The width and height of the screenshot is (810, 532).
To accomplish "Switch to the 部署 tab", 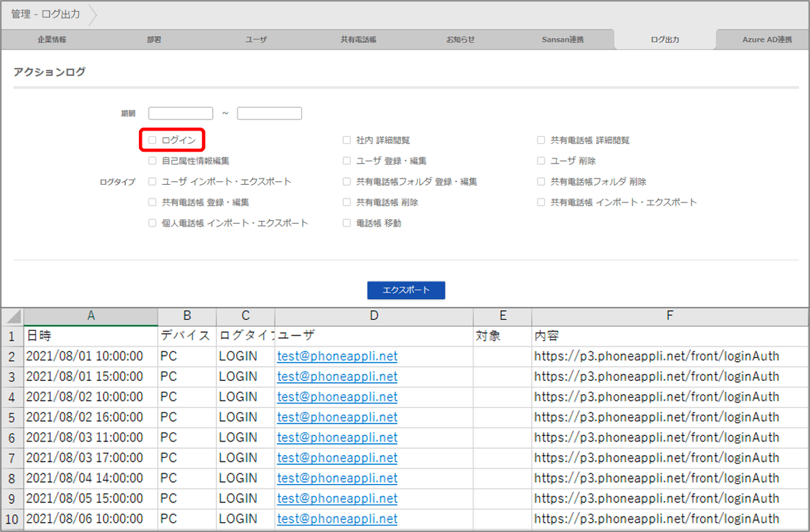I will click(154, 40).
